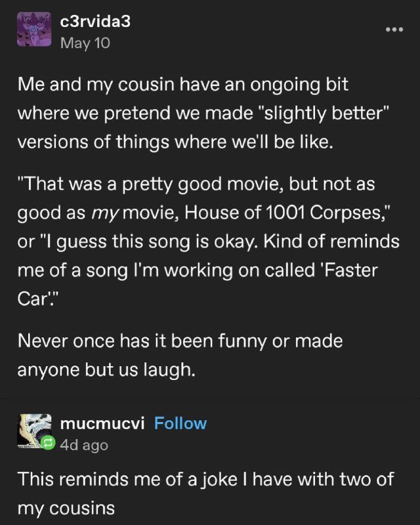Open the three-dot post options menu
The width and height of the screenshot is (420, 525).
pos(394,30)
